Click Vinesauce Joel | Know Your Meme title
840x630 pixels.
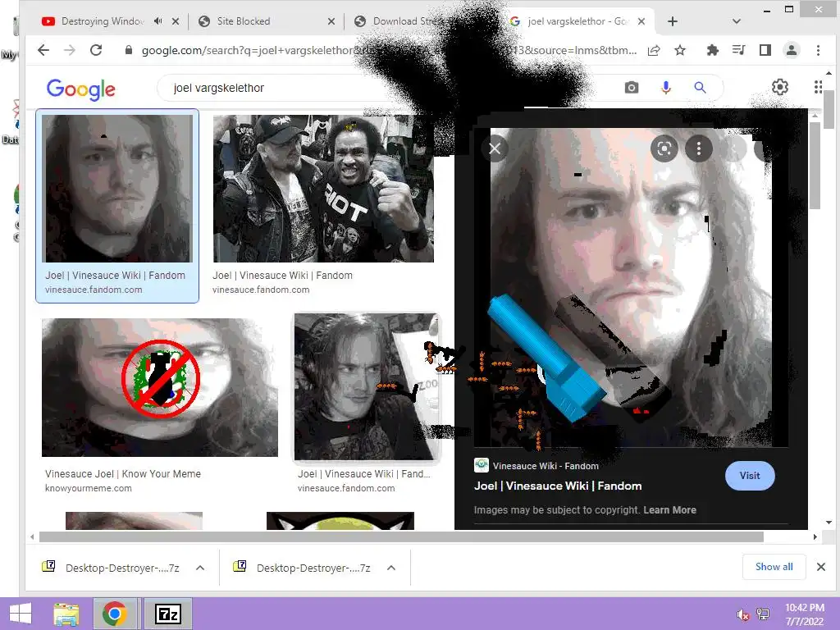click(x=123, y=473)
